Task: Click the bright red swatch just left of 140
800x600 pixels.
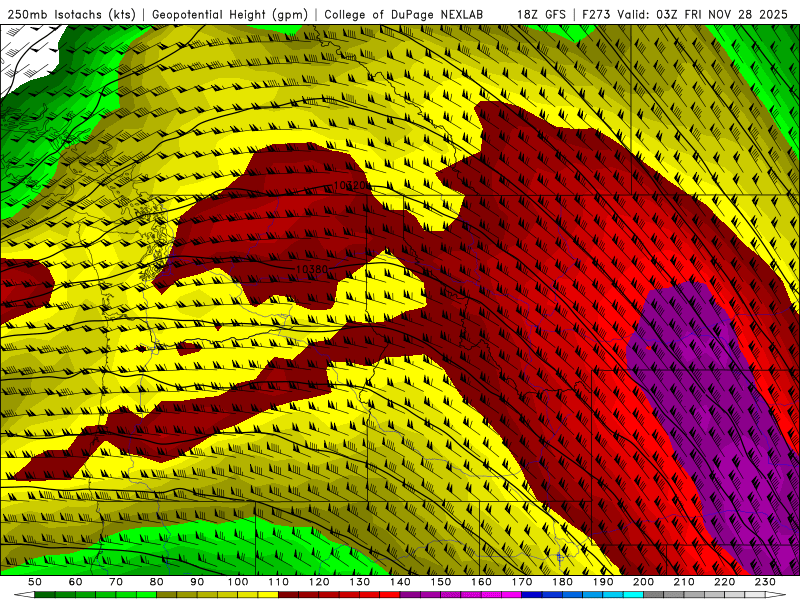Action: click(390, 595)
